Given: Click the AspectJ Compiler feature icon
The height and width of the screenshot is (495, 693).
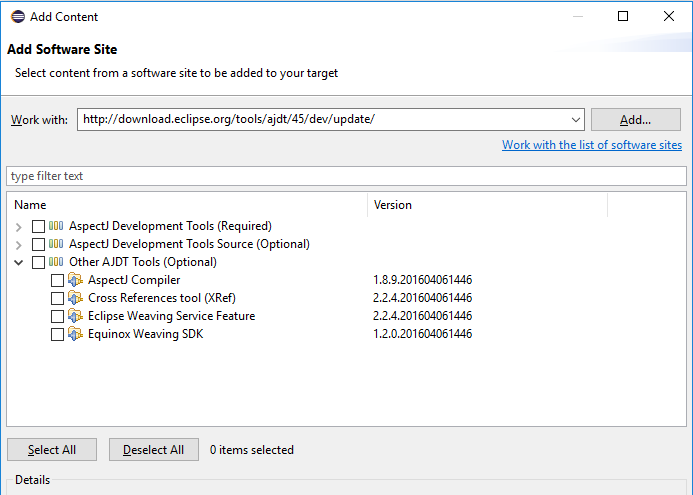Looking at the screenshot, I should tap(75, 280).
